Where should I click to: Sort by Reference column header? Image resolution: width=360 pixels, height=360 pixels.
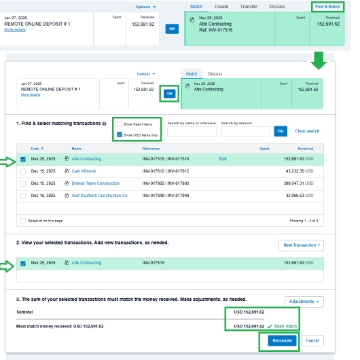[151, 149]
